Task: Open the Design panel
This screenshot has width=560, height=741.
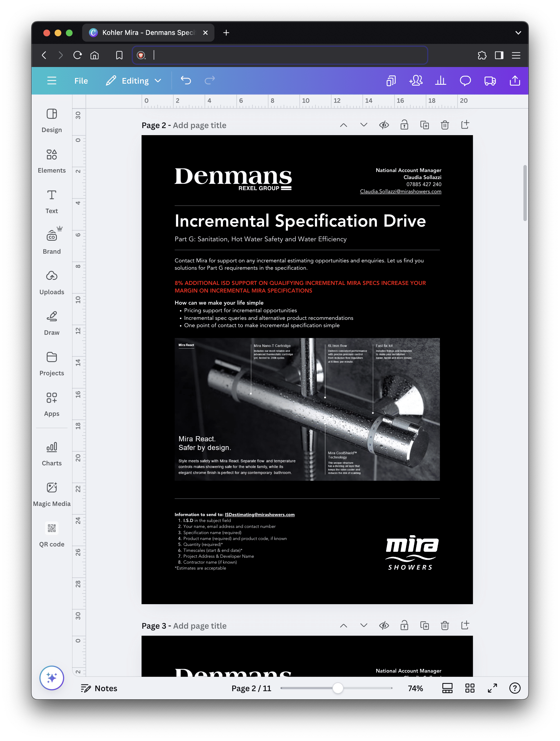Action: click(x=51, y=120)
